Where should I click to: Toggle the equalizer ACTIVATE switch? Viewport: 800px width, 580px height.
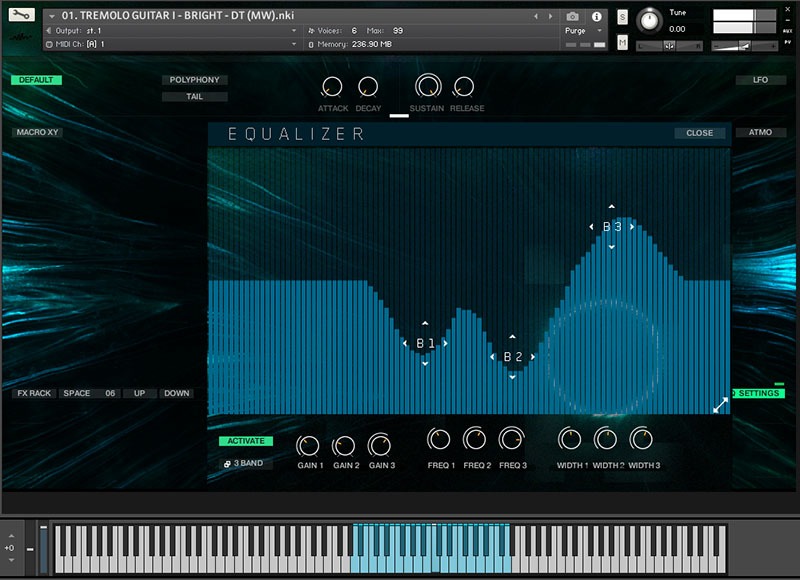[246, 441]
